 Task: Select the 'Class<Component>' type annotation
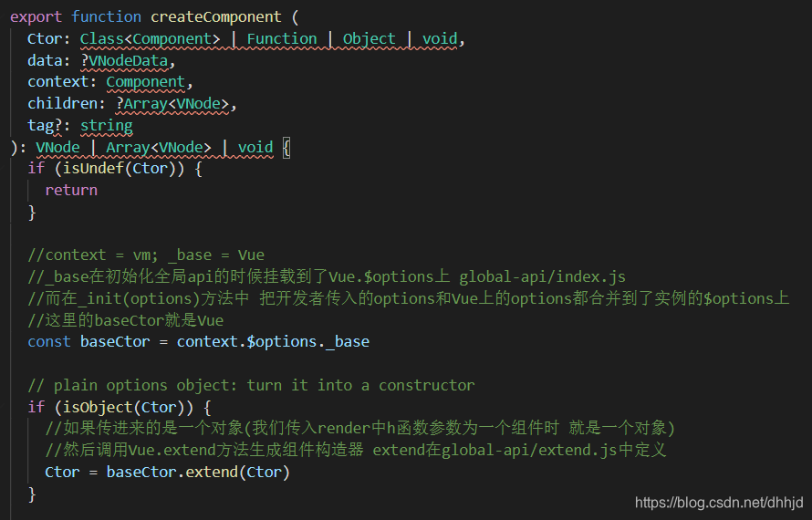coord(150,39)
